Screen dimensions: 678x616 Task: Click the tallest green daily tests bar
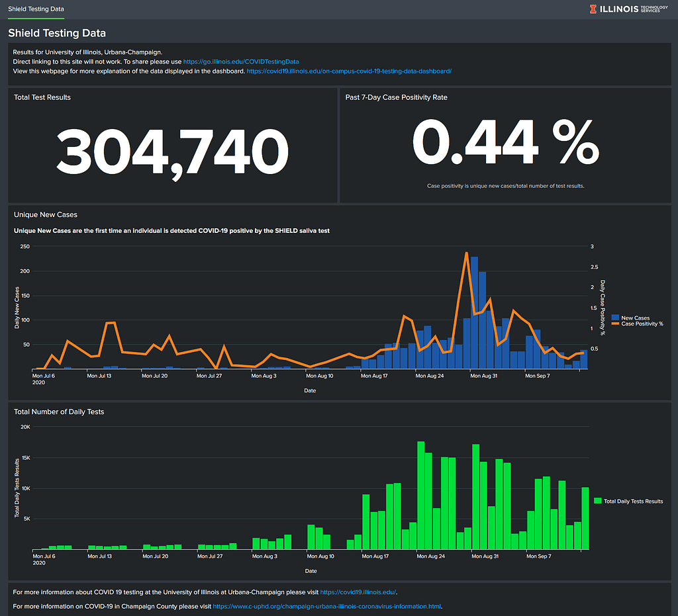tap(420, 495)
